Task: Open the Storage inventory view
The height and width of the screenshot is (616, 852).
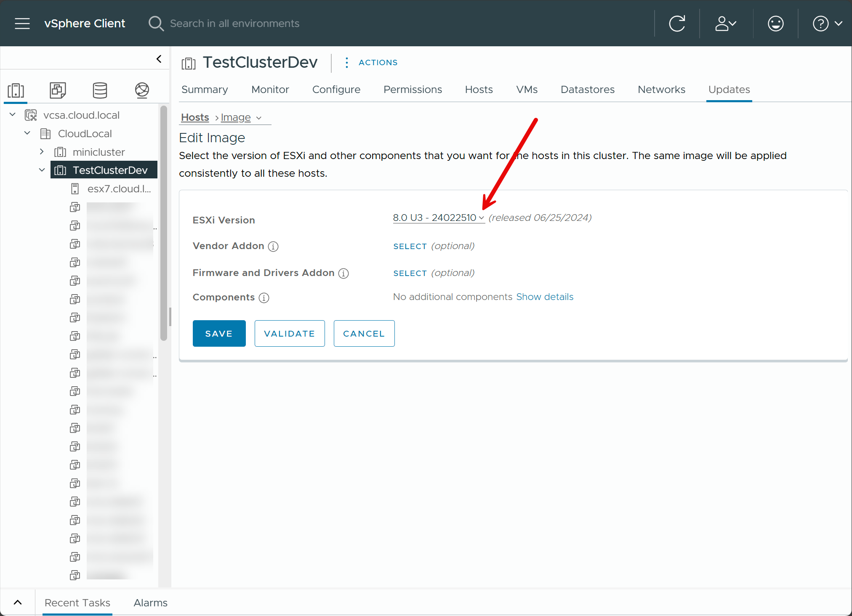Action: coord(100,90)
